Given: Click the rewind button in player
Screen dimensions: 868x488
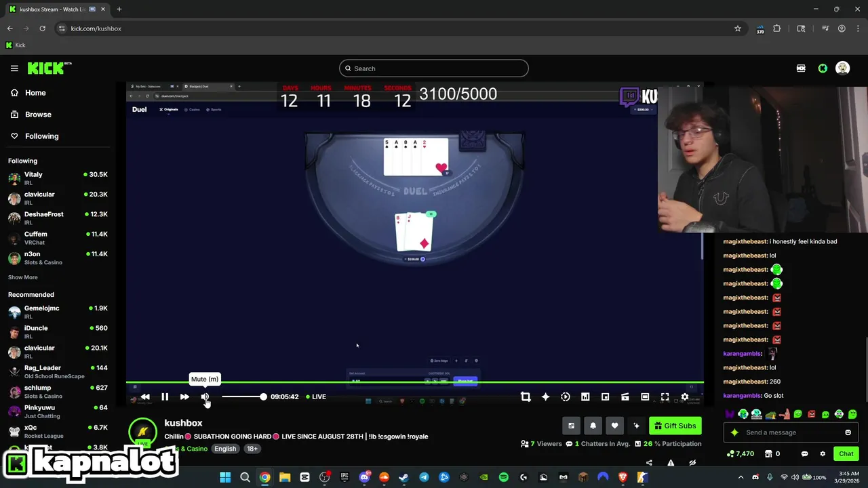Looking at the screenshot, I should point(145,396).
